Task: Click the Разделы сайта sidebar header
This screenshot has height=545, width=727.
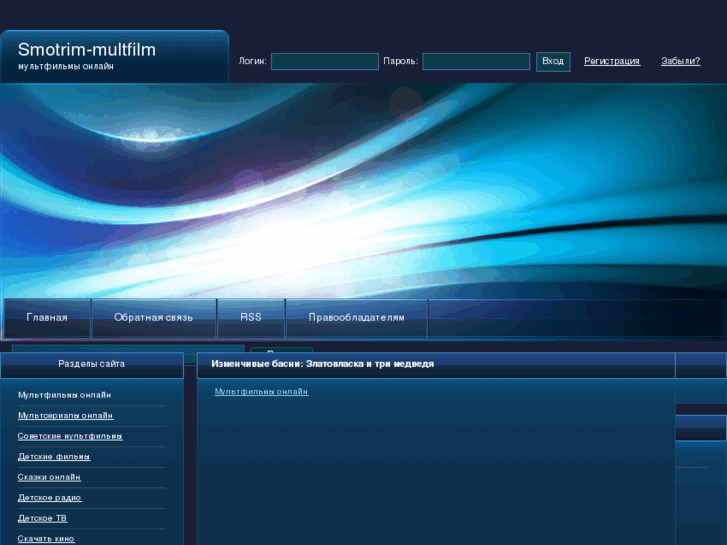Action: click(x=91, y=364)
